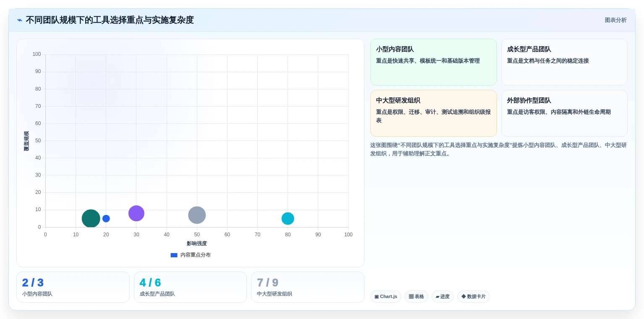The image size is (644, 319).
Task: Click the 覆盖规模 y-axis label
Action: [x=26, y=141]
